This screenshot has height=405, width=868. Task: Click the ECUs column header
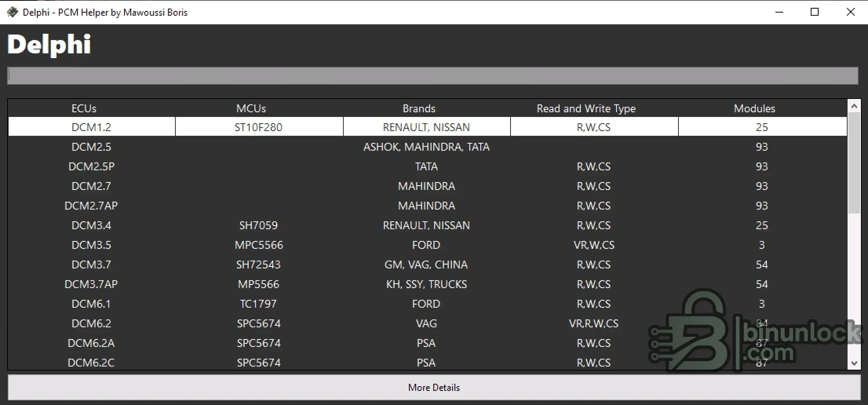84,108
